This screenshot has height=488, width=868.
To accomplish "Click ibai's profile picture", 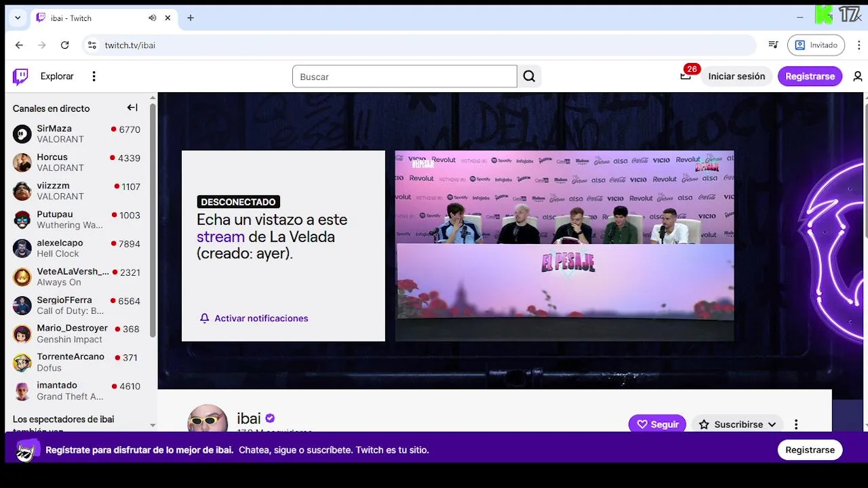I will pos(208,418).
